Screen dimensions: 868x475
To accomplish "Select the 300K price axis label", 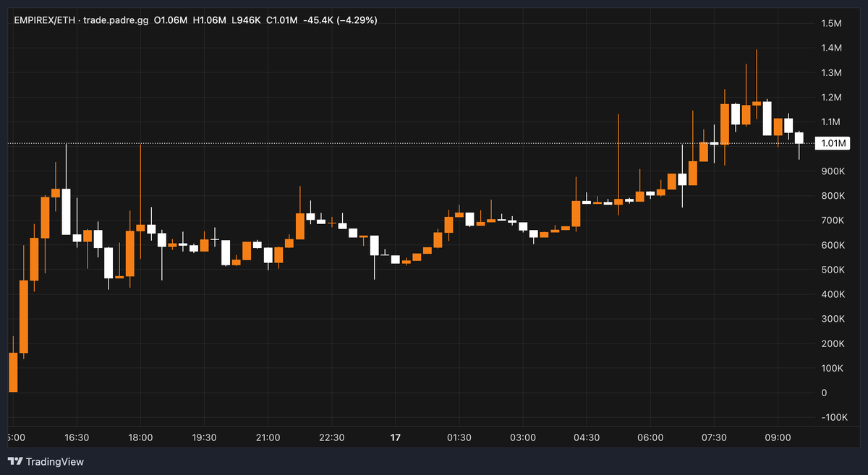I will click(x=833, y=320).
